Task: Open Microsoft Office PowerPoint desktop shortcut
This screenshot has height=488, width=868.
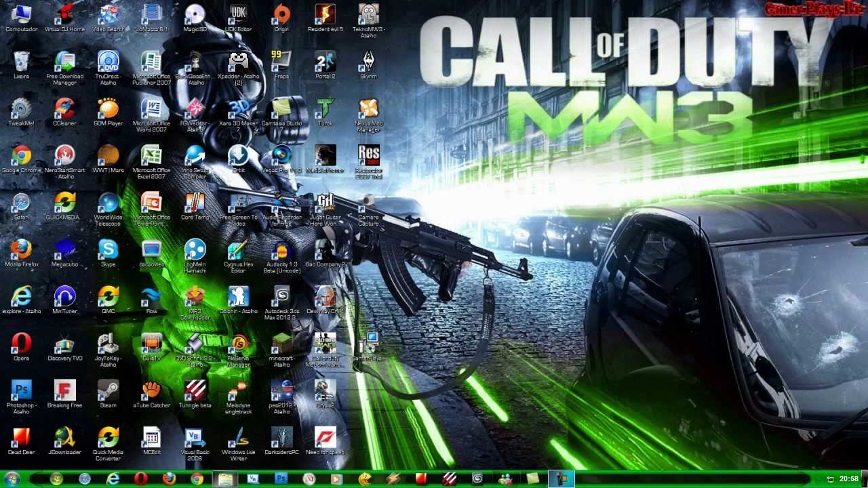Action: click(152, 209)
